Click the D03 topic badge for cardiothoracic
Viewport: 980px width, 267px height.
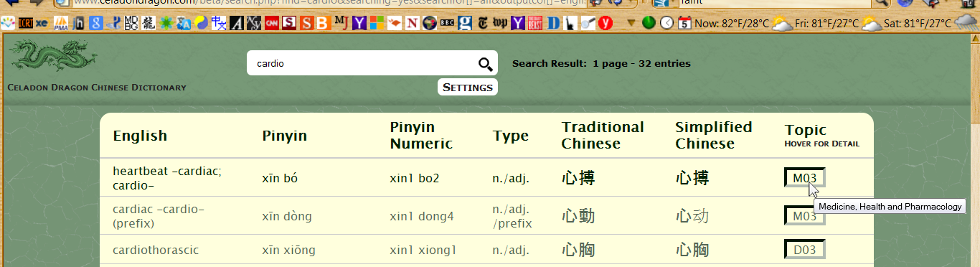coord(804,250)
